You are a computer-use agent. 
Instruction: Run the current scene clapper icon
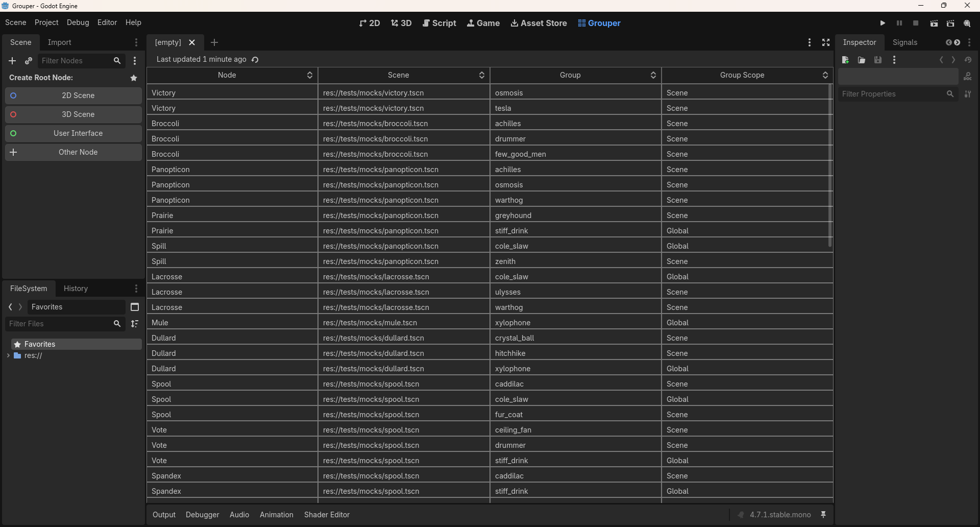click(934, 23)
